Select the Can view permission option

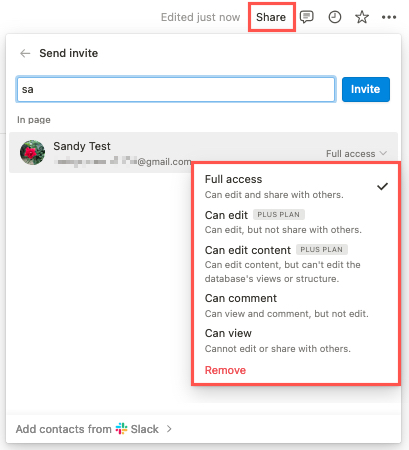(x=295, y=341)
